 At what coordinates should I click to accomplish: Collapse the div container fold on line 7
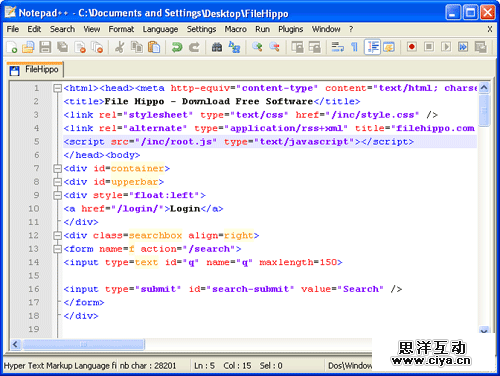58,169
